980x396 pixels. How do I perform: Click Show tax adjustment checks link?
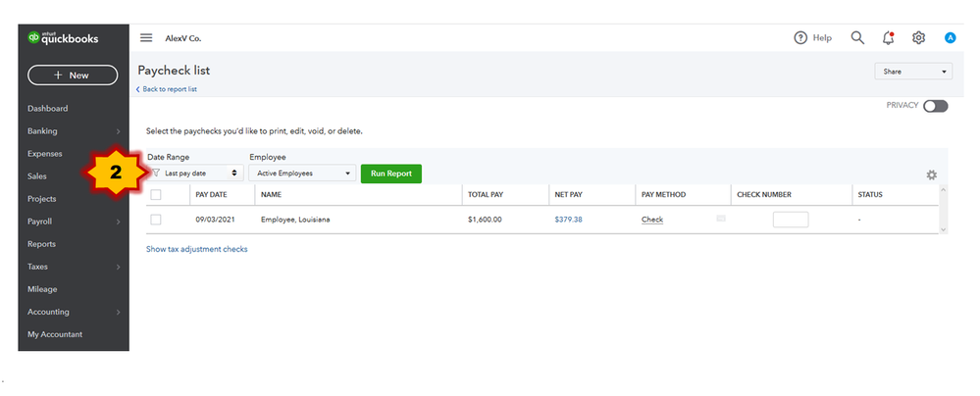[197, 249]
